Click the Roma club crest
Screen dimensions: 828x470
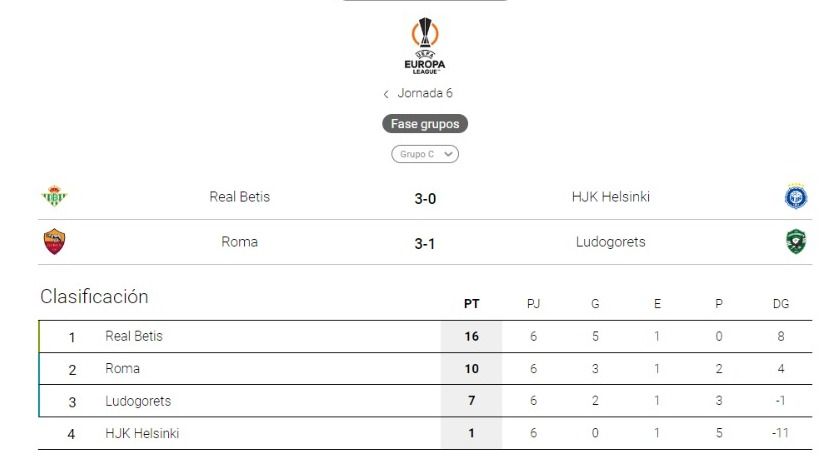(x=54, y=241)
